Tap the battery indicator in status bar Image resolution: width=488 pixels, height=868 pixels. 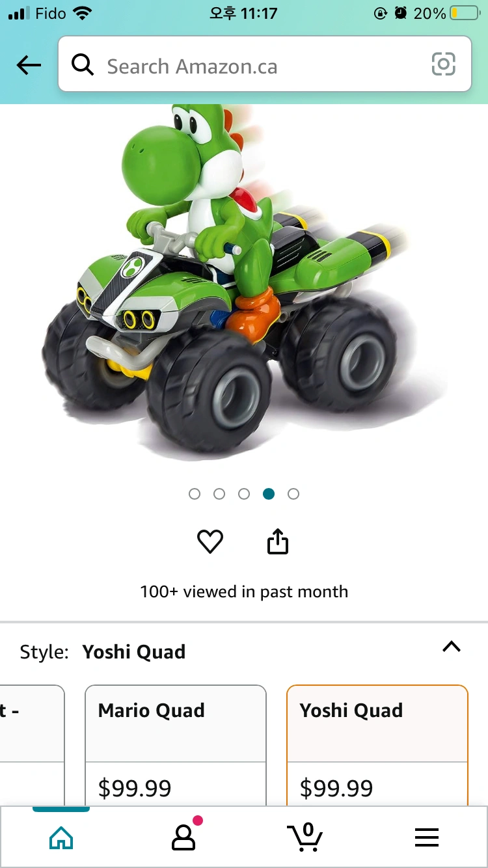(463, 13)
